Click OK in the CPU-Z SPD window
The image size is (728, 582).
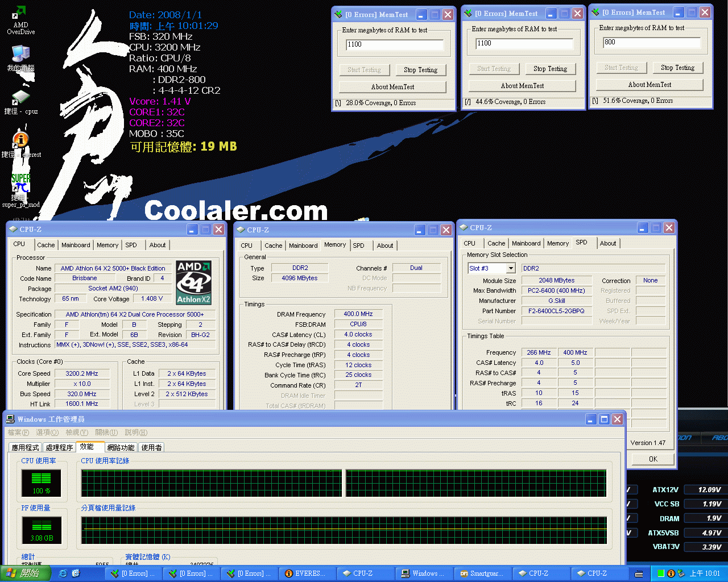653,459
